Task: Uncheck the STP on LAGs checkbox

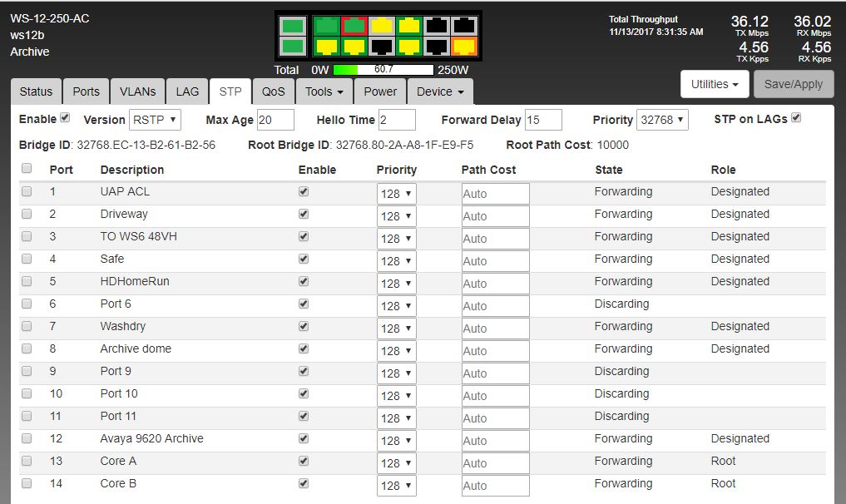Action: pos(796,118)
